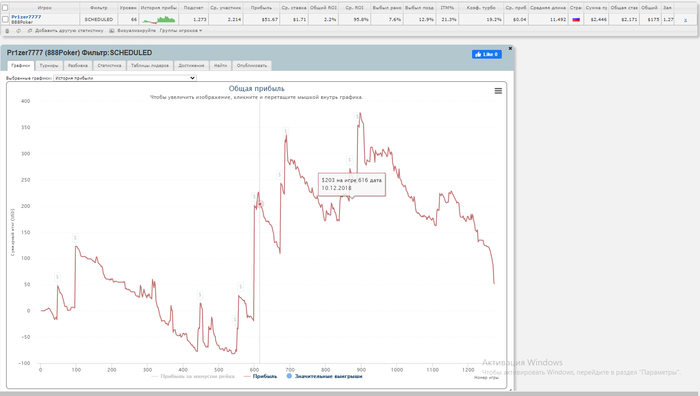Click the $2,171 total stake cell
Image resolution: width=700 pixels, height=396 pixels.
[629, 20]
